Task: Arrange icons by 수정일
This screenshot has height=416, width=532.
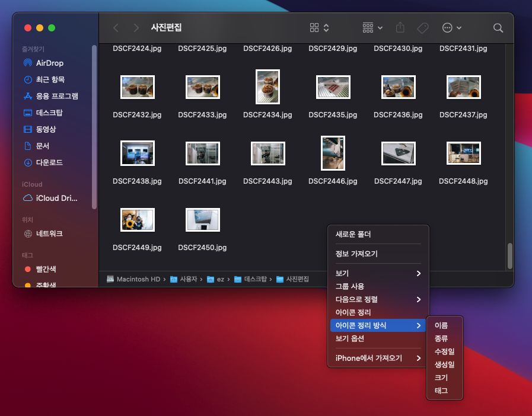Action: coord(444,352)
